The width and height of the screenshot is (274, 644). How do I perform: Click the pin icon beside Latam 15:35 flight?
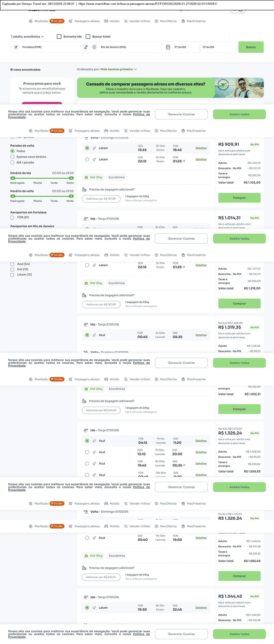[x=94, y=148]
